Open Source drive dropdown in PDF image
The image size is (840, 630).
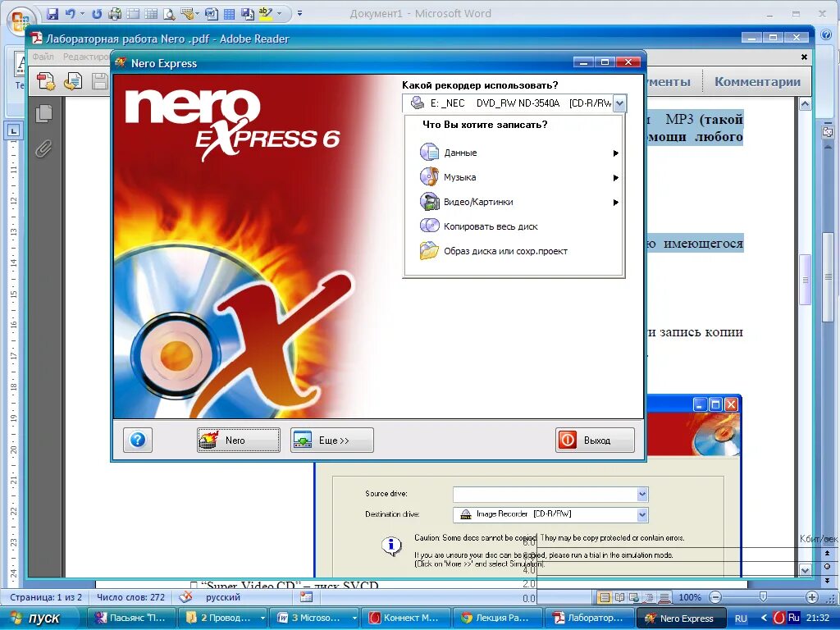pyautogui.click(x=642, y=494)
